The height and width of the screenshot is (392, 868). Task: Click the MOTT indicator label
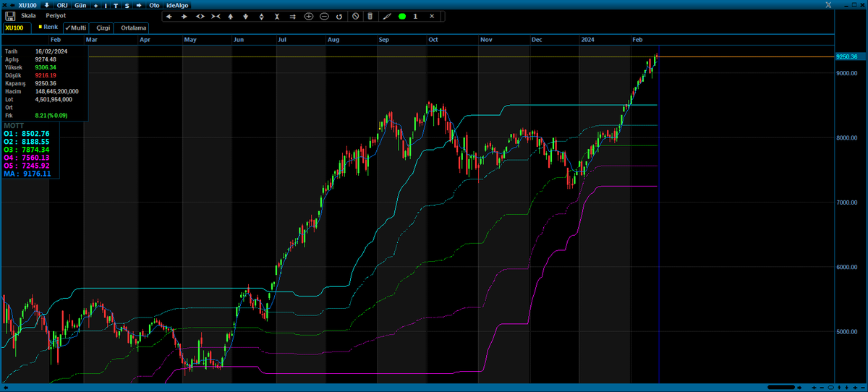[14, 126]
